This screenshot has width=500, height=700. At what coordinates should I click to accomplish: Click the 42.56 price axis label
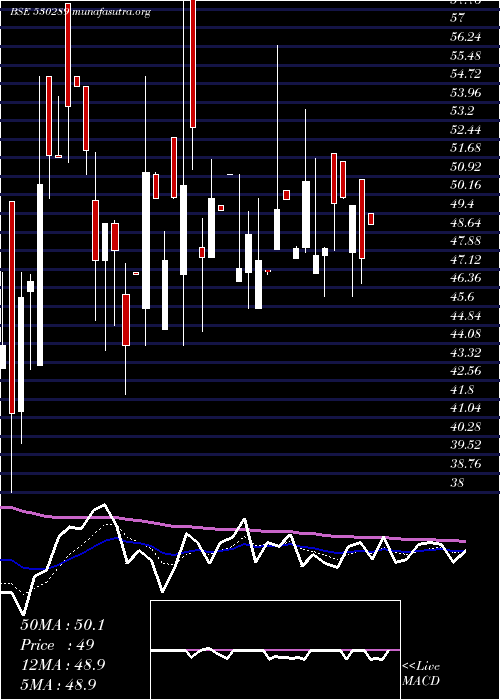pyautogui.click(x=465, y=371)
